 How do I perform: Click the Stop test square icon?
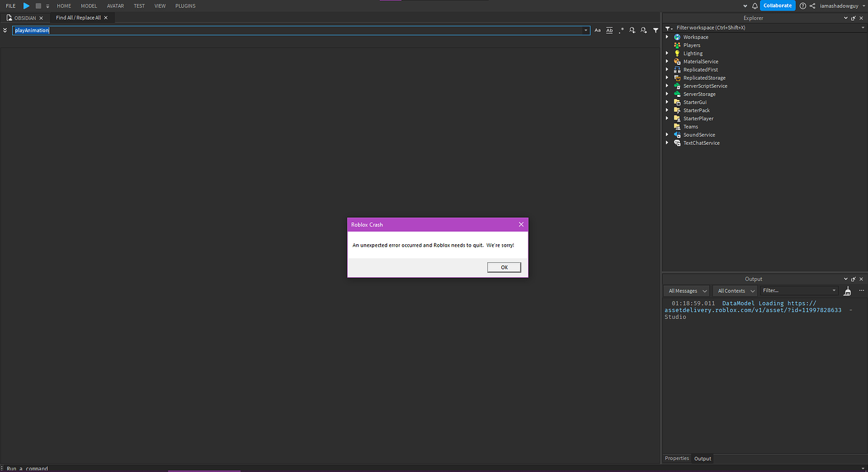(x=38, y=6)
